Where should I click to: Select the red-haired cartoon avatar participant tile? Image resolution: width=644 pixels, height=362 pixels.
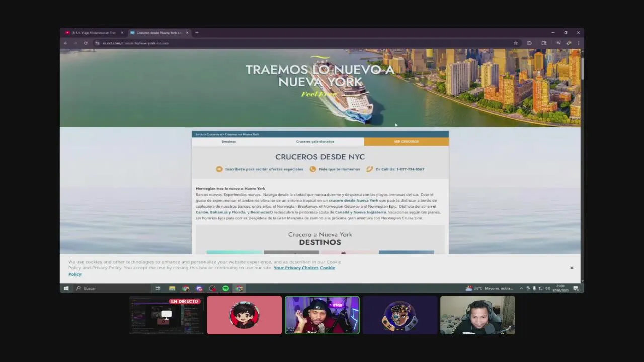[x=244, y=315]
